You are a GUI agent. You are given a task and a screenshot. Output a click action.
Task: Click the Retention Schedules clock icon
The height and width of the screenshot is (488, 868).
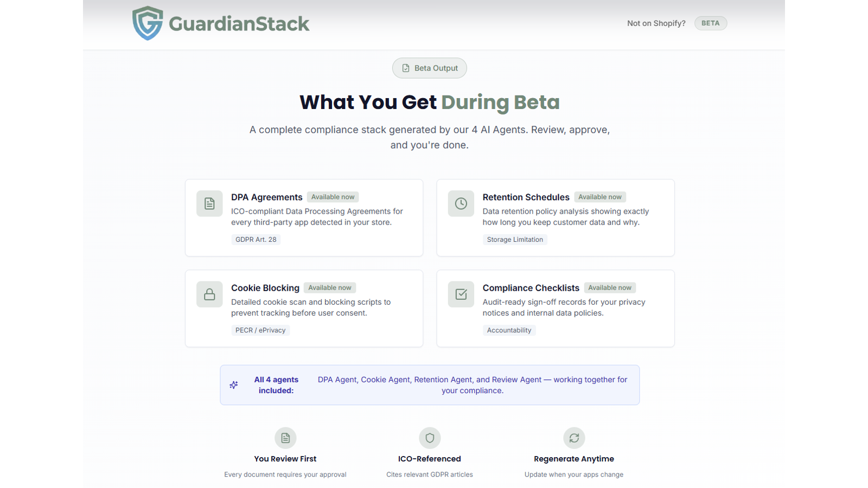click(461, 203)
